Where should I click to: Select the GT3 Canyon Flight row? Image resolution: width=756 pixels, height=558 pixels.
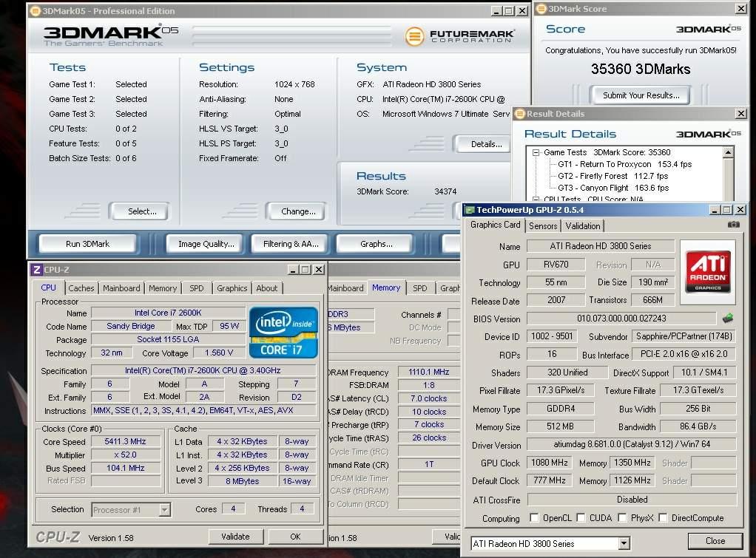pyautogui.click(x=613, y=188)
